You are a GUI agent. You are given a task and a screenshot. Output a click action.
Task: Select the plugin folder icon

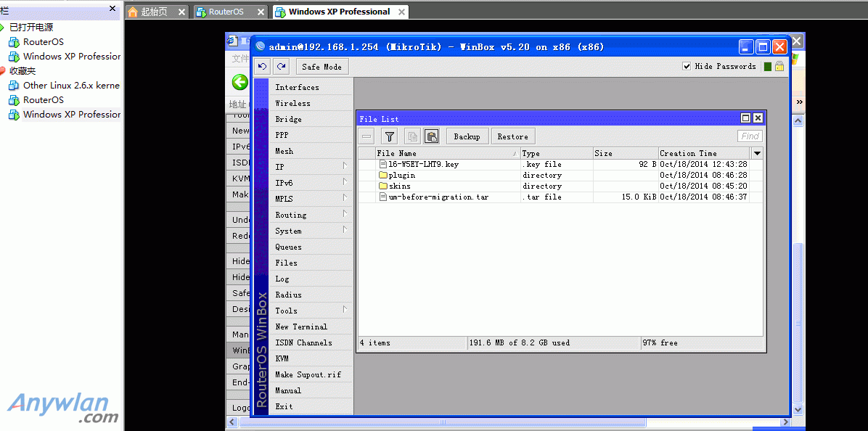pos(383,175)
